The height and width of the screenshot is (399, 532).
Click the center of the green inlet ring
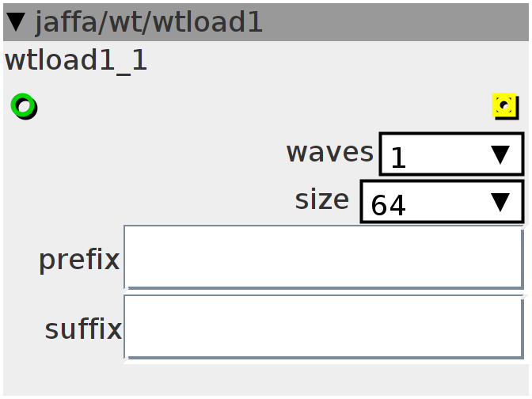(x=23, y=106)
